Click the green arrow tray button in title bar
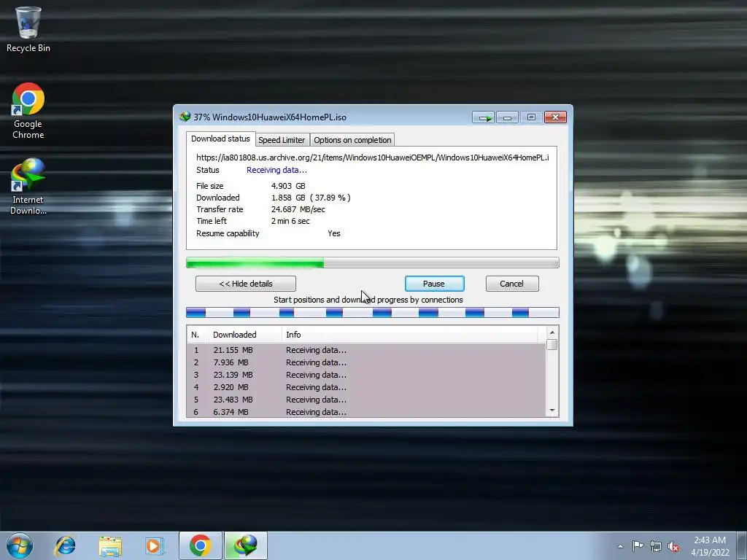The image size is (747, 560). (483, 117)
